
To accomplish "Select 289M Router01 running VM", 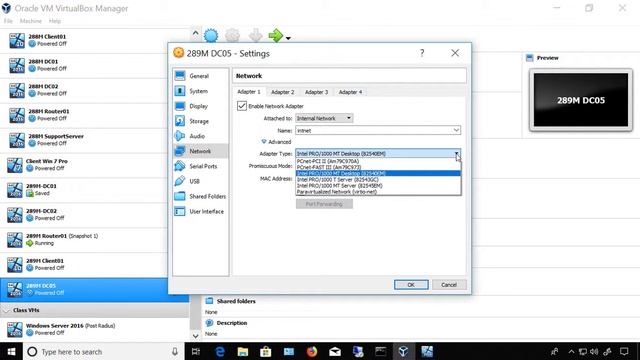I will coord(95,240).
